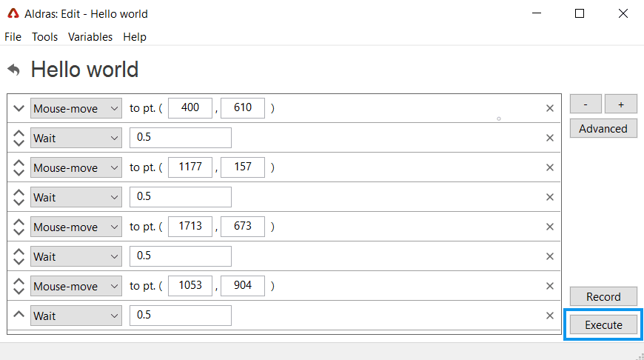644x360 pixels.
Task: Click the X coordinate field showing 1713
Action: (x=190, y=227)
